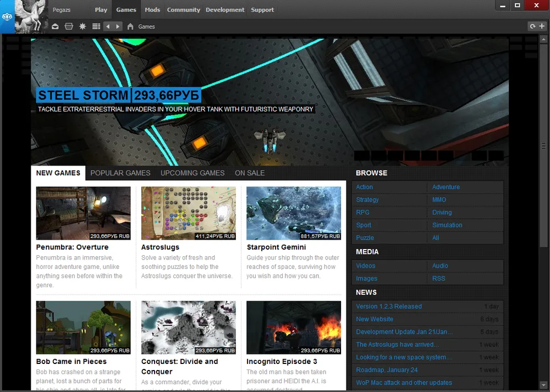Switch to the Popular Games tab
Screen dimensions: 550x392
[120, 173]
